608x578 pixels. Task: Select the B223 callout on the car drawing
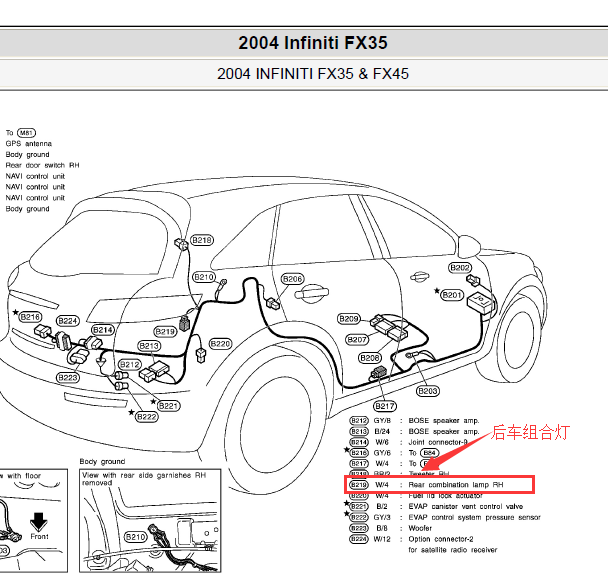[68, 378]
